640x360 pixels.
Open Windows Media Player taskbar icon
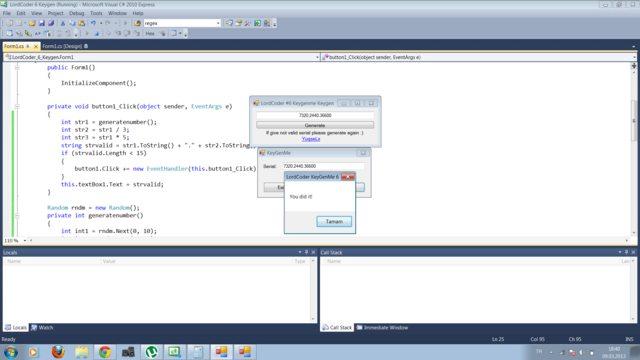(x=33, y=351)
